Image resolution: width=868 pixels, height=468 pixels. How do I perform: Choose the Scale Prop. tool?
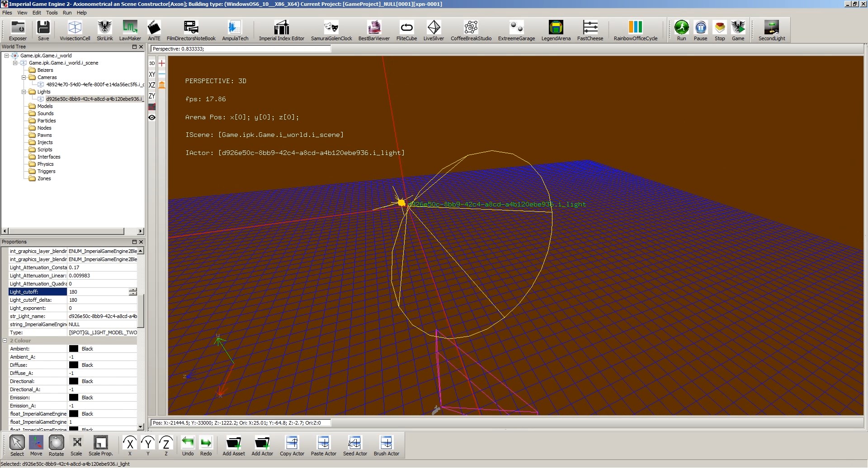coord(100,446)
